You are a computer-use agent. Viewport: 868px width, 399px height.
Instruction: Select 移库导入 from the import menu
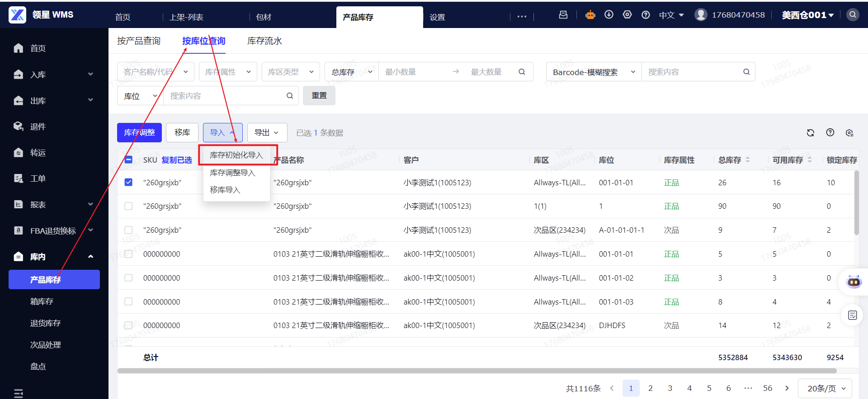[x=236, y=190]
